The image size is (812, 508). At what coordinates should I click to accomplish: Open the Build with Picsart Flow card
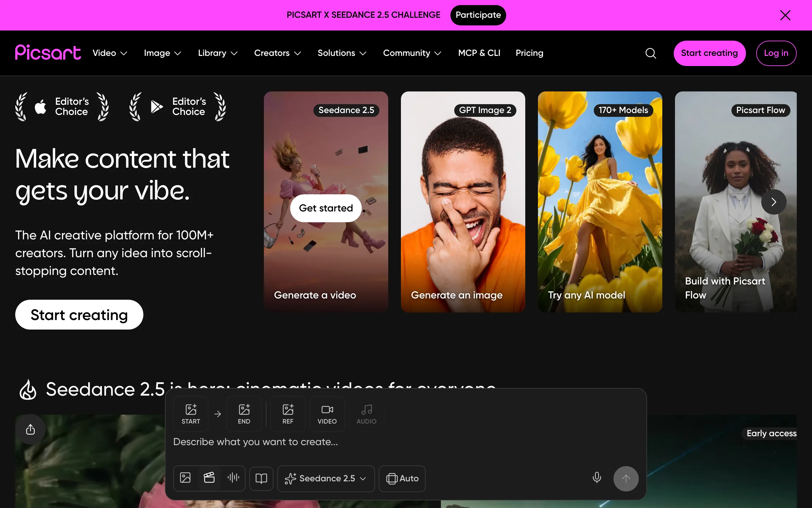(736, 202)
